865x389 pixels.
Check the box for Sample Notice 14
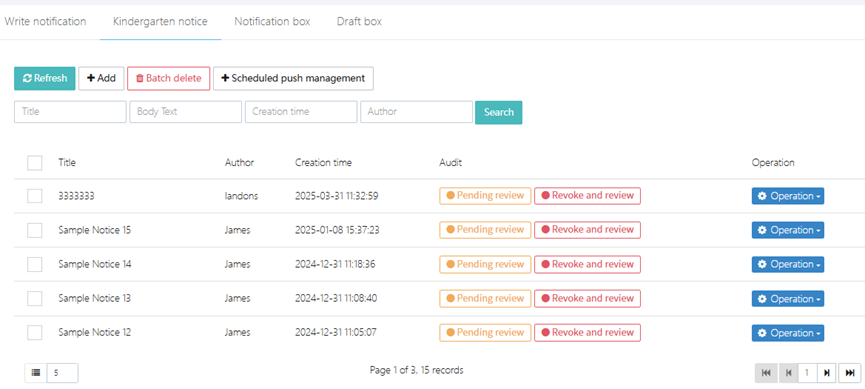tap(35, 264)
